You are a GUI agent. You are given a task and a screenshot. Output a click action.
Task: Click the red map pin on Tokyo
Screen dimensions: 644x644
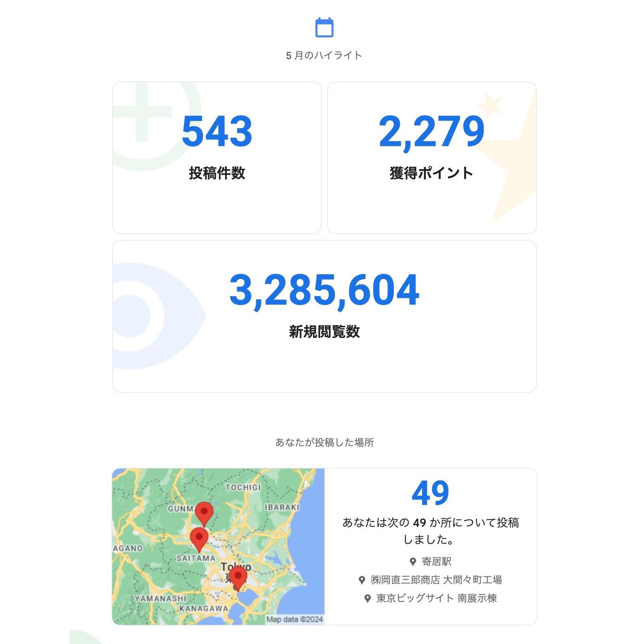[x=238, y=577]
